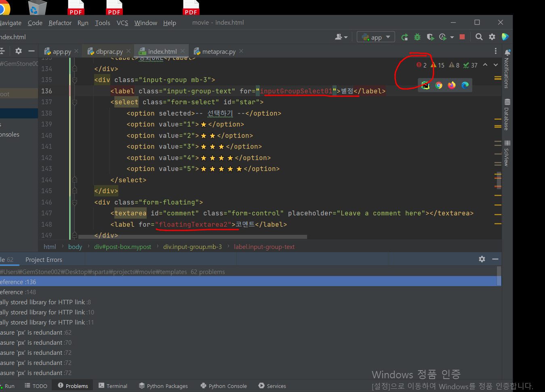Open the Code menu

point(35,23)
